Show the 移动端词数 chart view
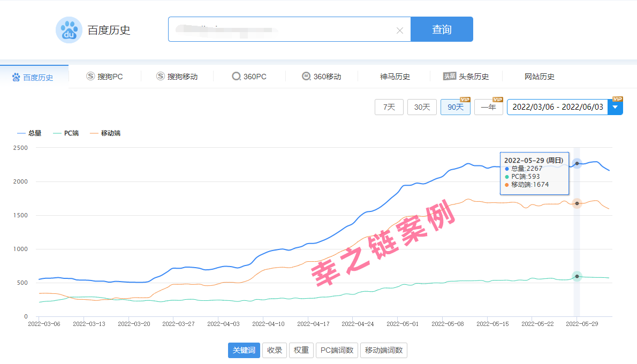The width and height of the screenshot is (637, 364). point(383,350)
